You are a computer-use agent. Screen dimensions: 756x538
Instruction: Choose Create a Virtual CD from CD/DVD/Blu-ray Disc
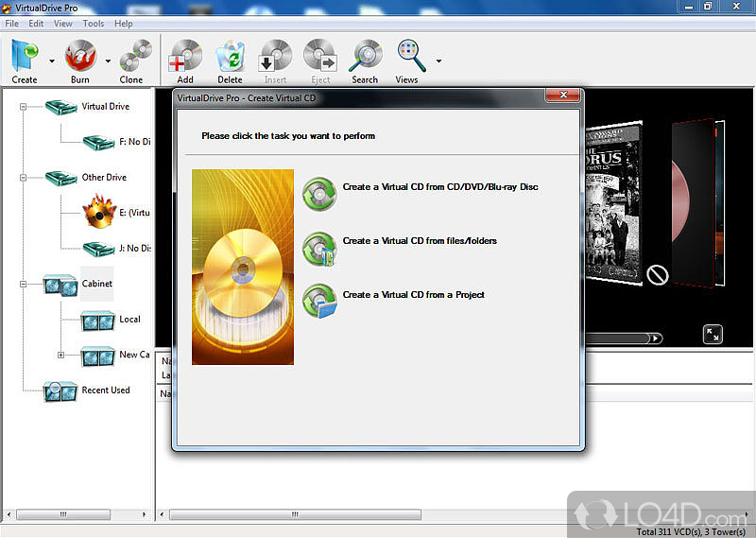pyautogui.click(x=439, y=187)
